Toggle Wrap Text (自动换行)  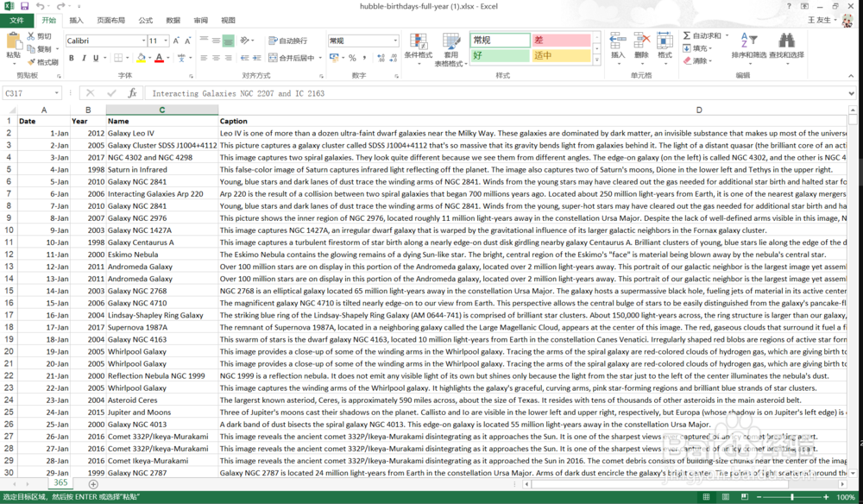(x=288, y=41)
